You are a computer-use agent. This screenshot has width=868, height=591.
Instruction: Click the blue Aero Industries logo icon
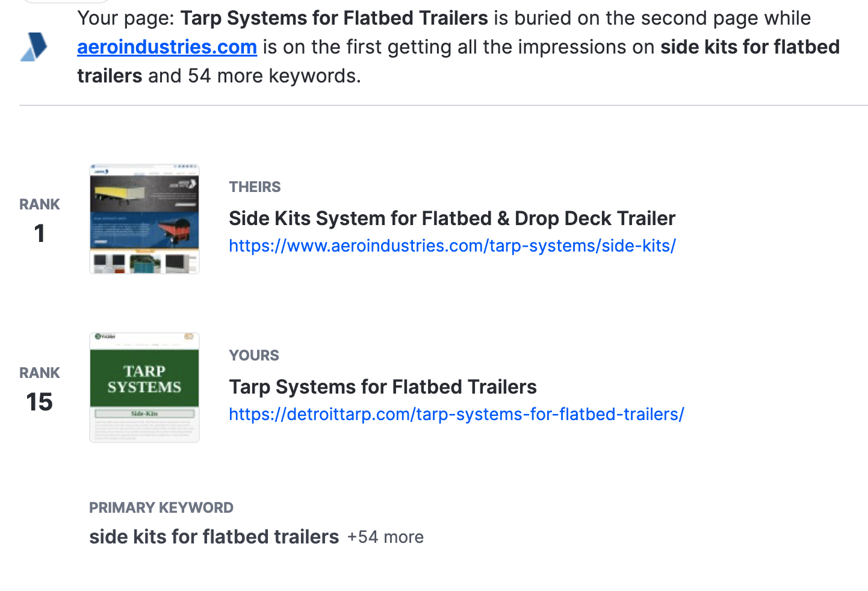point(34,47)
